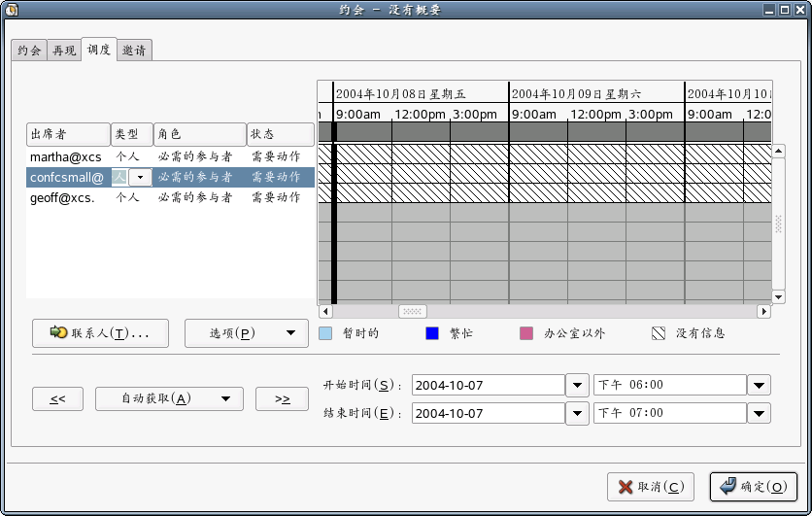Switch to the 约会 tab
Image resolution: width=812 pixels, height=516 pixels.
(29, 51)
